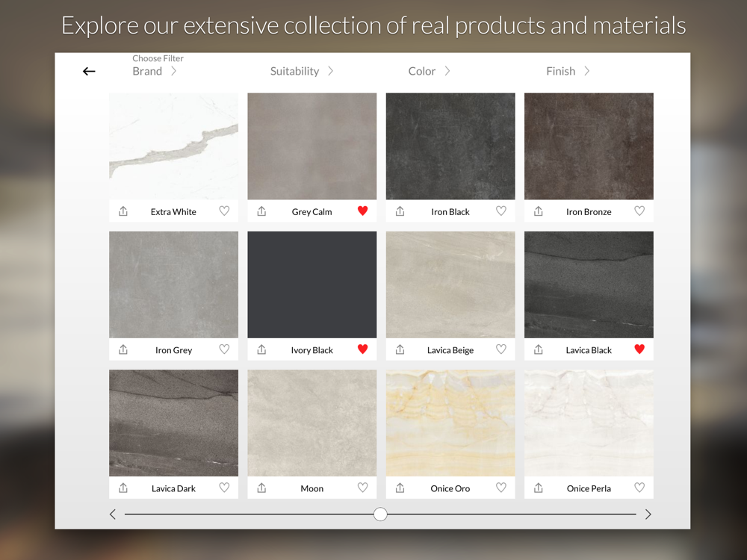Click the "Iron Bronze" name label
The height and width of the screenshot is (560, 747).
point(589,212)
